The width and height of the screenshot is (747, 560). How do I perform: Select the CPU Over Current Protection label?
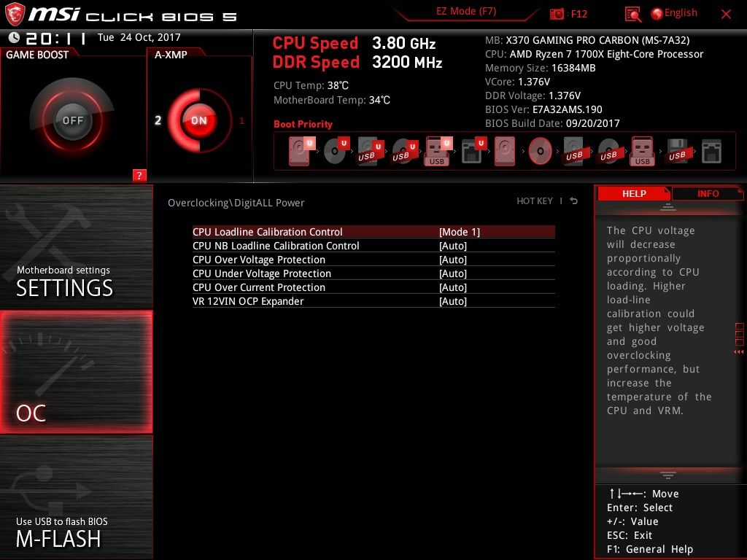[x=259, y=287]
